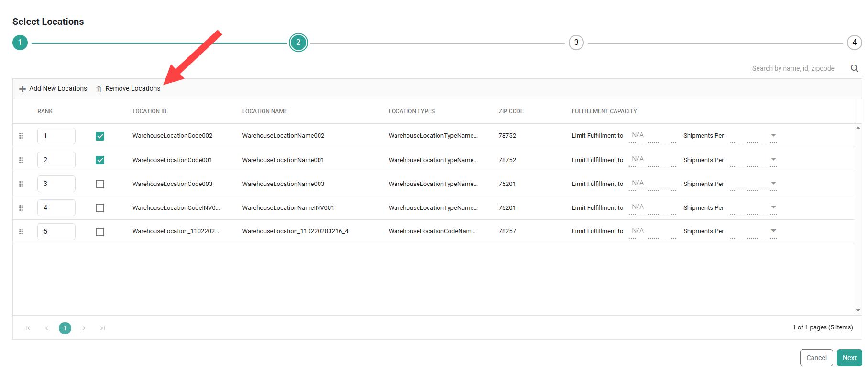Go to wizard step 3
Image resolution: width=868 pixels, height=371 pixels.
click(576, 43)
